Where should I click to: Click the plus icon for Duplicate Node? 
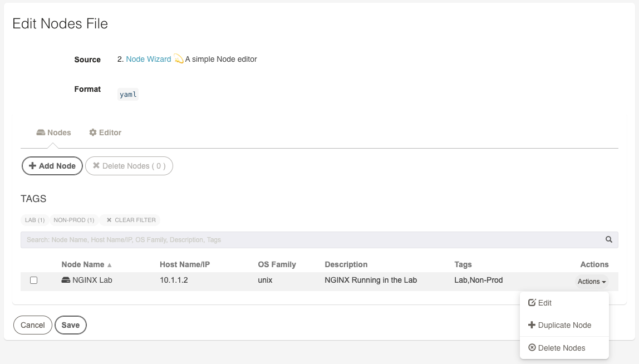(532, 325)
